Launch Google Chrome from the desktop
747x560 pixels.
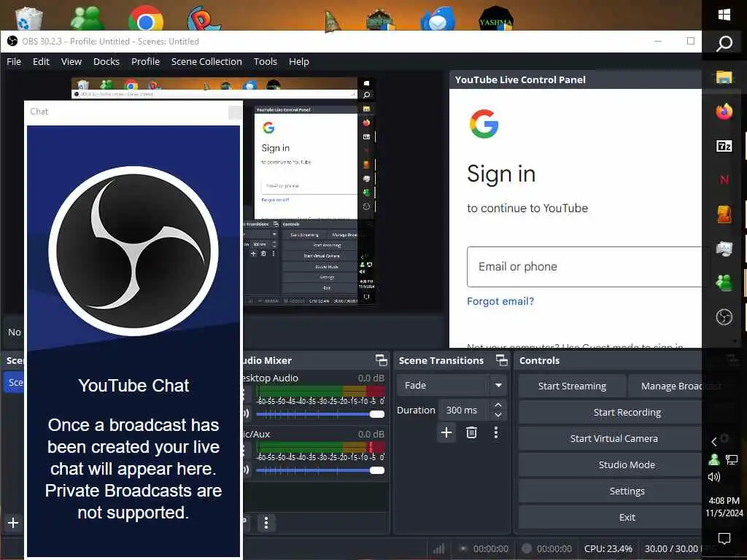click(x=146, y=18)
